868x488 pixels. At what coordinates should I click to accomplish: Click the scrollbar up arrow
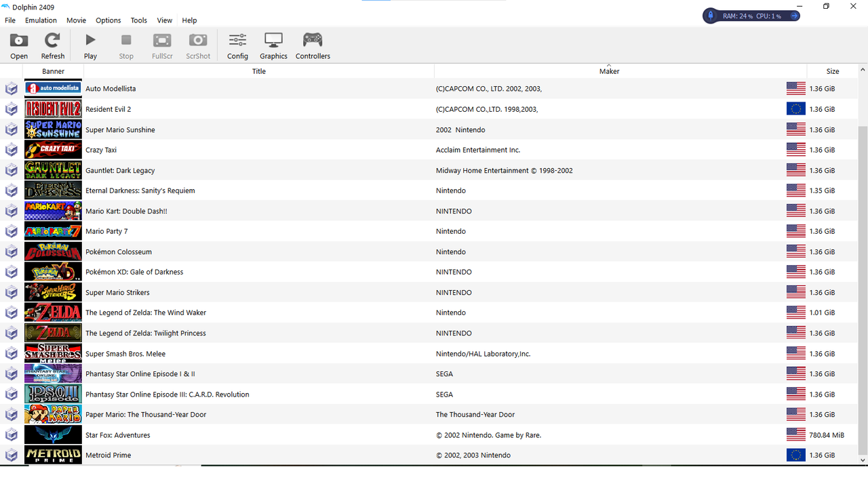pos(863,70)
